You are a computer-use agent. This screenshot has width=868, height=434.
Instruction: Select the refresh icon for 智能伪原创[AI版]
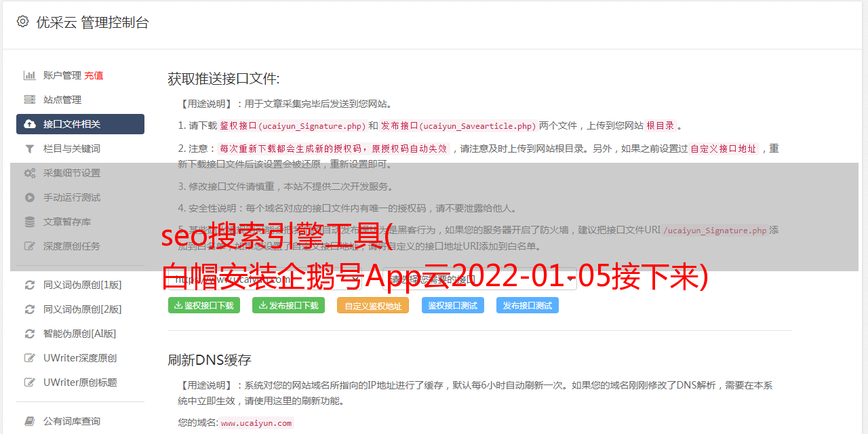[30, 334]
